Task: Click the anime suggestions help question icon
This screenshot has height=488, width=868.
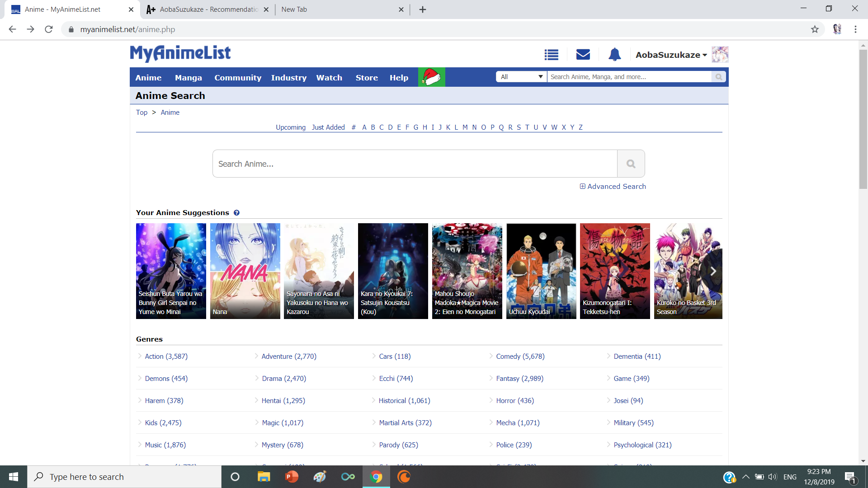Action: tap(236, 213)
